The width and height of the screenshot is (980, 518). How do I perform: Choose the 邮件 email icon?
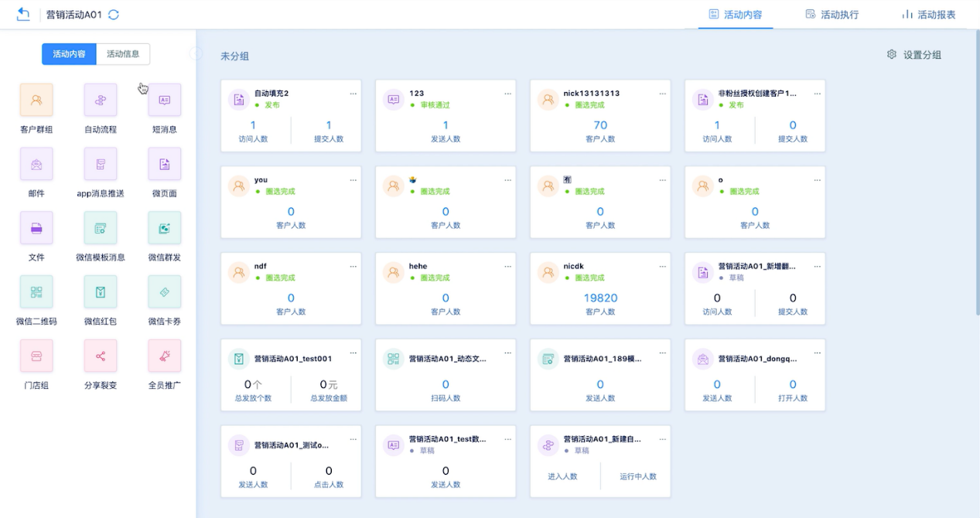[x=36, y=164]
